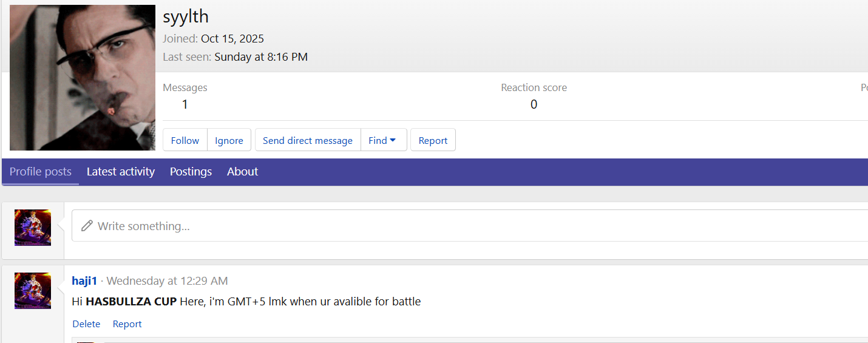Go to the About tab
The width and height of the screenshot is (868, 343).
point(243,172)
